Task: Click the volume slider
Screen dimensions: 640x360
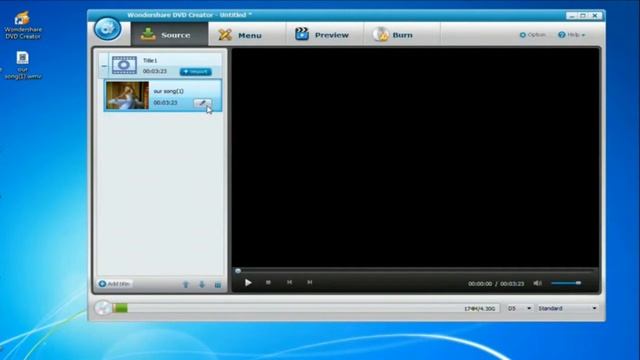Action: pos(566,283)
